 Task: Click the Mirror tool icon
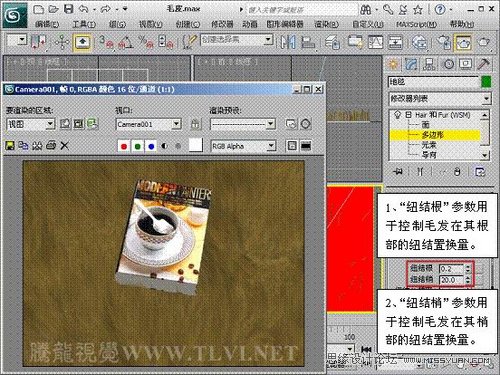(x=288, y=42)
